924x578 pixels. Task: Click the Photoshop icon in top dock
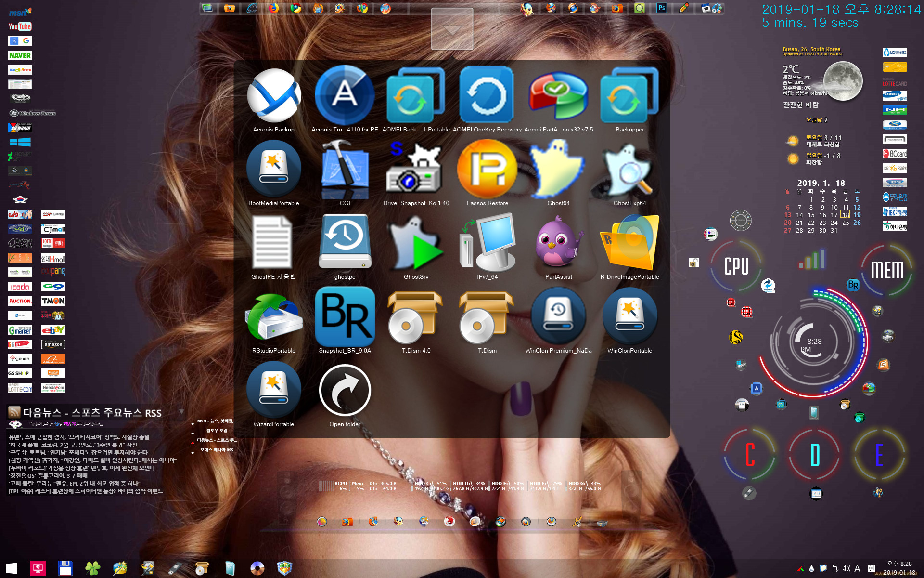661,8
